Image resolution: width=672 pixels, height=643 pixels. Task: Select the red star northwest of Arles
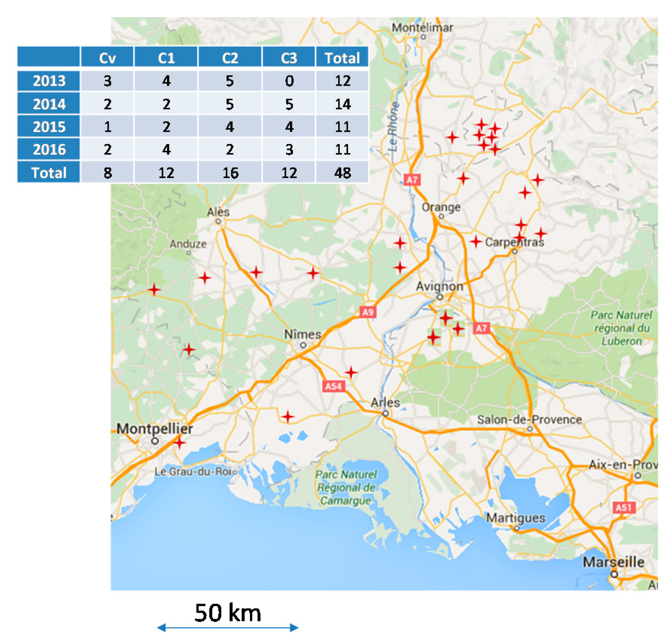(x=351, y=372)
